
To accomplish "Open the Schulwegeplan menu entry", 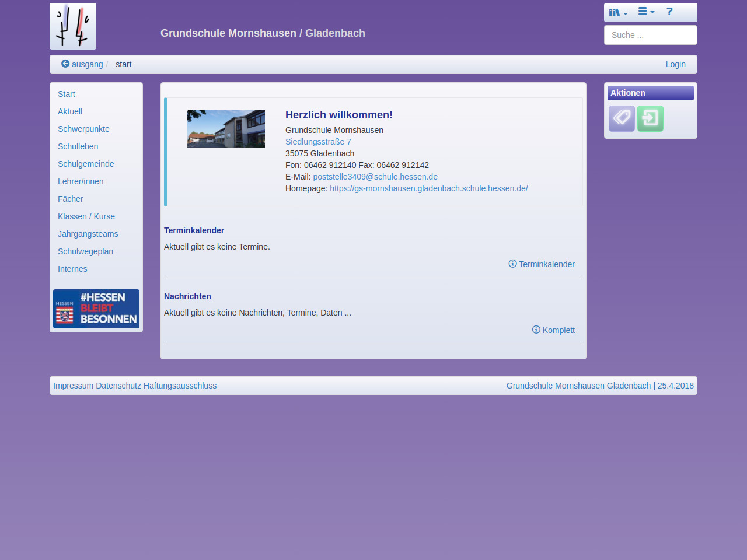I will point(85,251).
